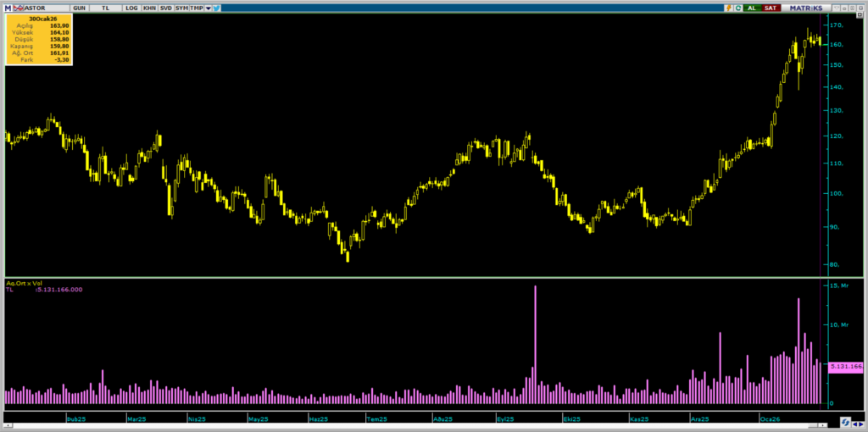Open the TL currency selector
The height and width of the screenshot is (432, 868).
106,8
